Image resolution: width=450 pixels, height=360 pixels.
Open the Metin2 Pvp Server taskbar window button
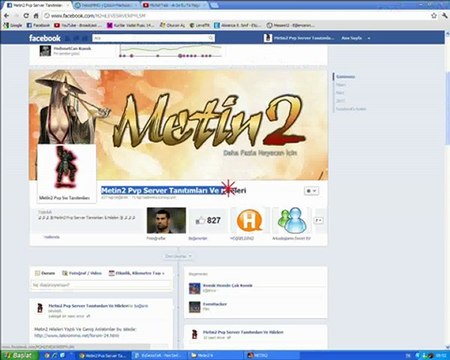point(103,356)
